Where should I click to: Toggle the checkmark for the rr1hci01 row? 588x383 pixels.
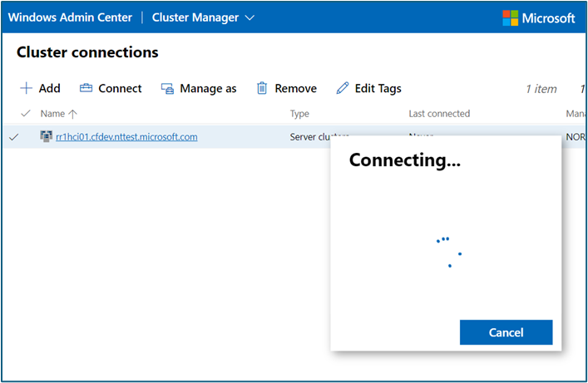[14, 137]
